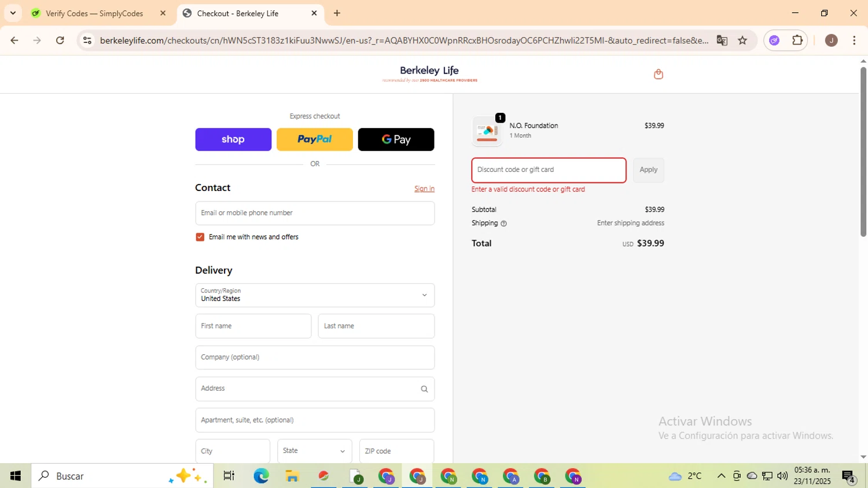Image resolution: width=868 pixels, height=488 pixels.
Task: Pay with PayPal button
Action: click(x=315, y=140)
